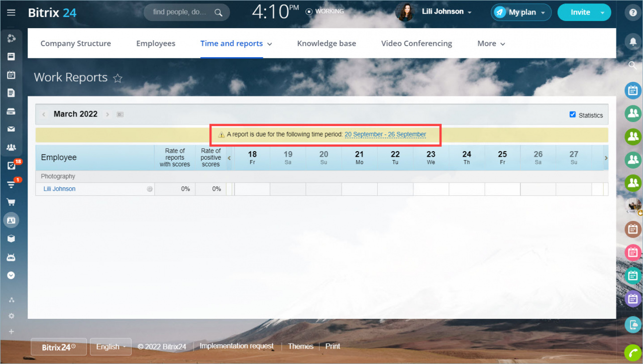Open the Webmail envelope icon in sidebar

[11, 129]
